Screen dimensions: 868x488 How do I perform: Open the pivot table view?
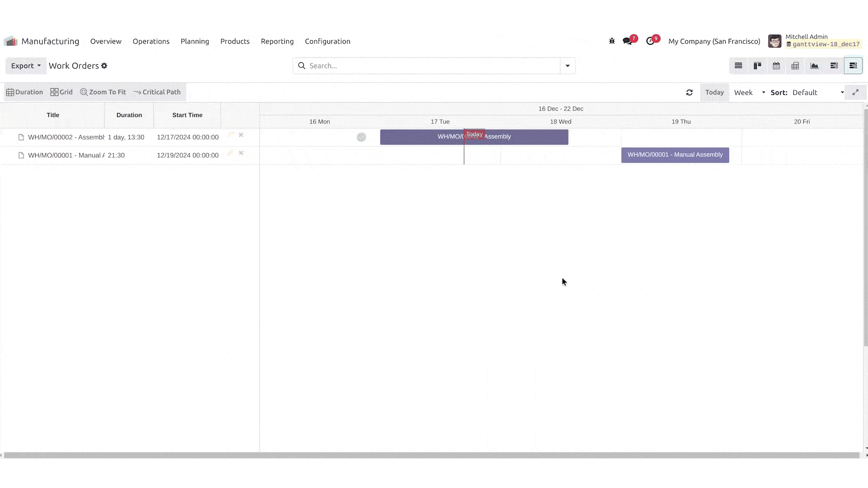[x=795, y=66]
